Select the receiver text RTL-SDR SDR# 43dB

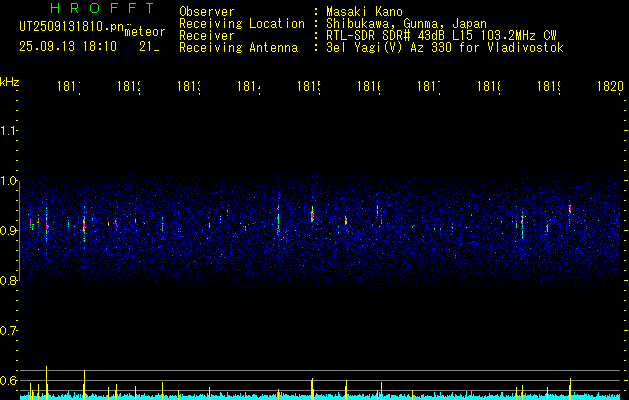coord(387,36)
